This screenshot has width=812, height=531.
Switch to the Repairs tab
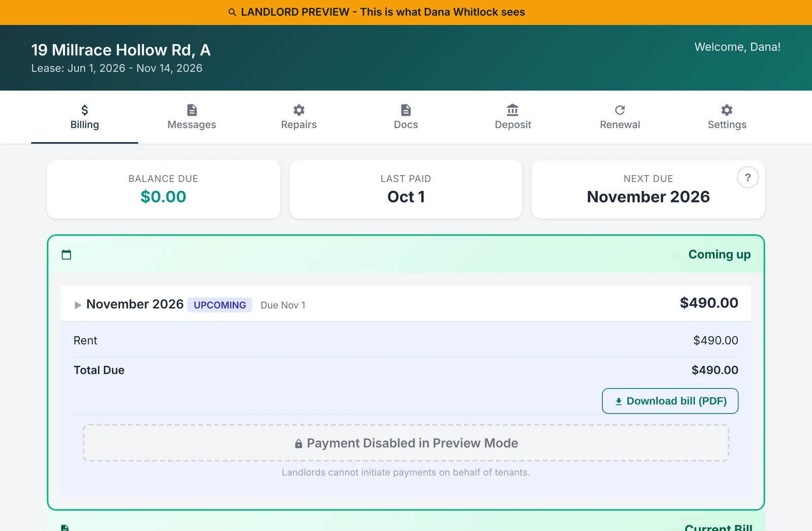tap(299, 117)
